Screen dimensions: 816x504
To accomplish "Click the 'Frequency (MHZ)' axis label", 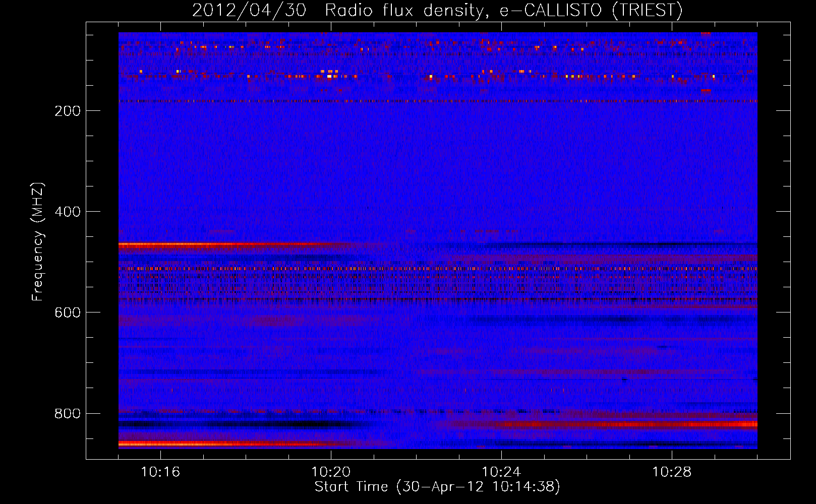I will 37,241.
